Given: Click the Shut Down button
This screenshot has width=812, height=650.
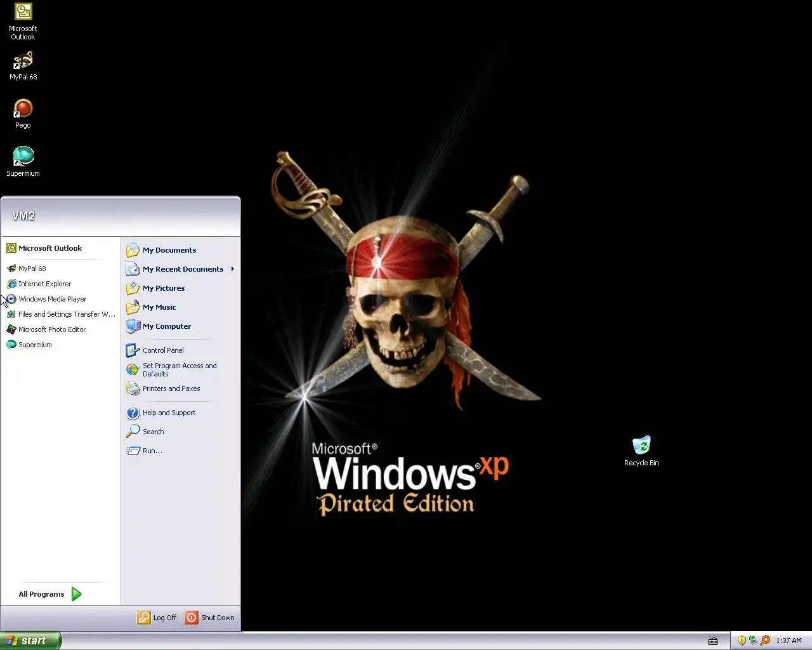Looking at the screenshot, I should [x=210, y=618].
